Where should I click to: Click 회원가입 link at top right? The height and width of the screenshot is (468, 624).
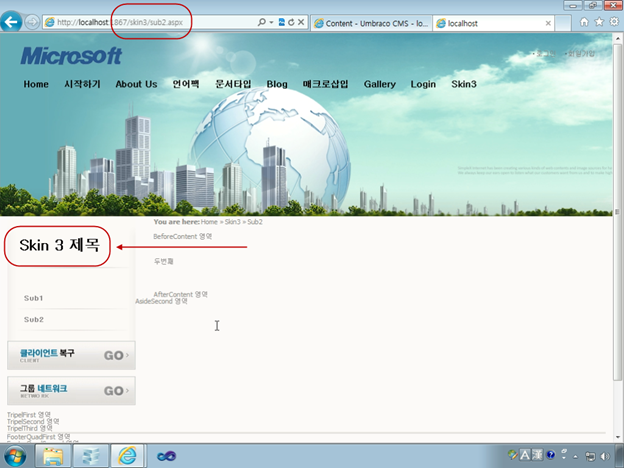pyautogui.click(x=580, y=53)
